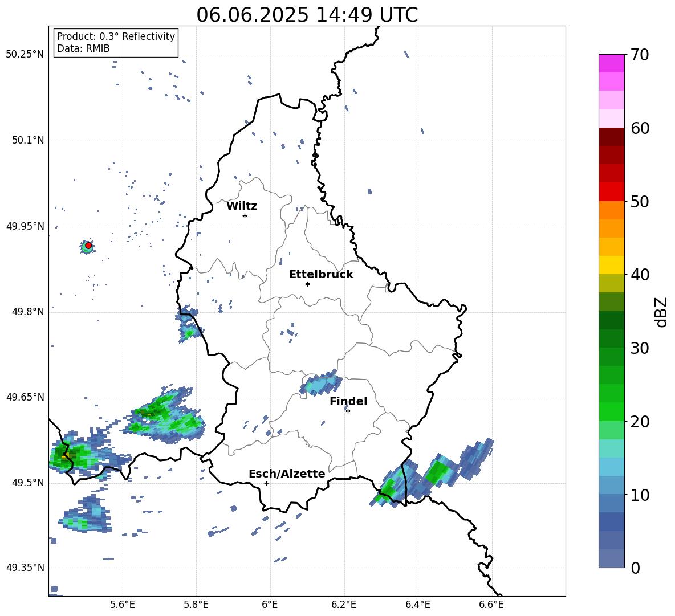Click the Findel cross marker

(x=348, y=411)
